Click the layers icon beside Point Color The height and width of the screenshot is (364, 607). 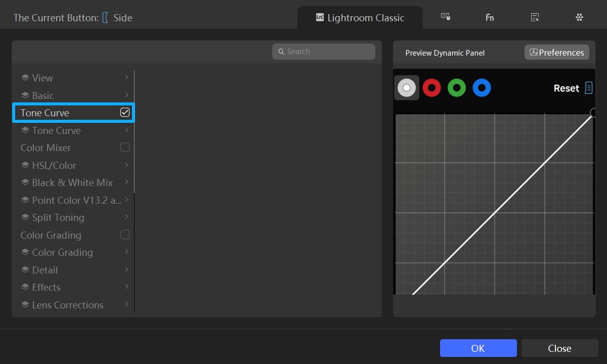(25, 200)
